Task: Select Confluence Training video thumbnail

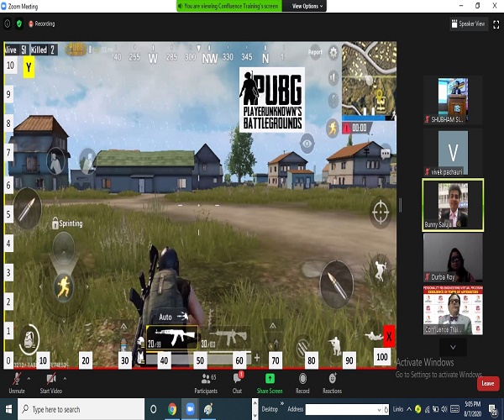Action: [x=453, y=310]
